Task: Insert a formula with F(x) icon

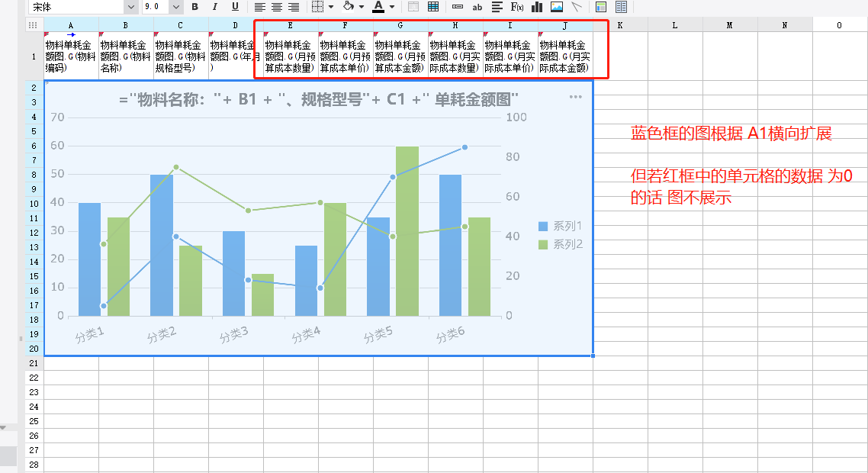Action: point(517,7)
